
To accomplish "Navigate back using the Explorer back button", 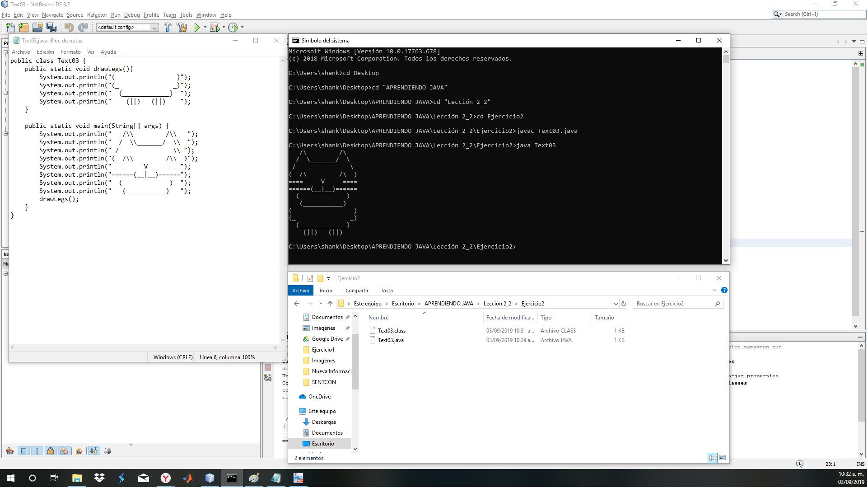I will click(297, 304).
